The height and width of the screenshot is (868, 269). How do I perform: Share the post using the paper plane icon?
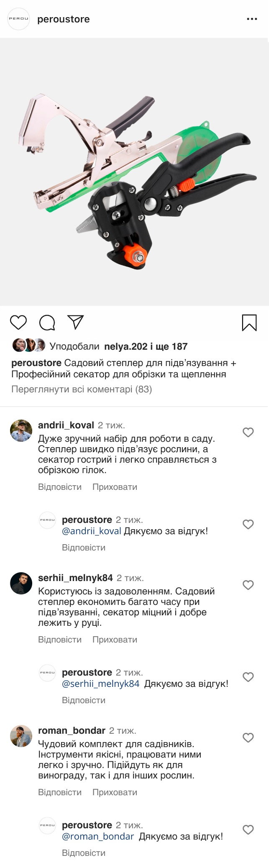coord(76,323)
